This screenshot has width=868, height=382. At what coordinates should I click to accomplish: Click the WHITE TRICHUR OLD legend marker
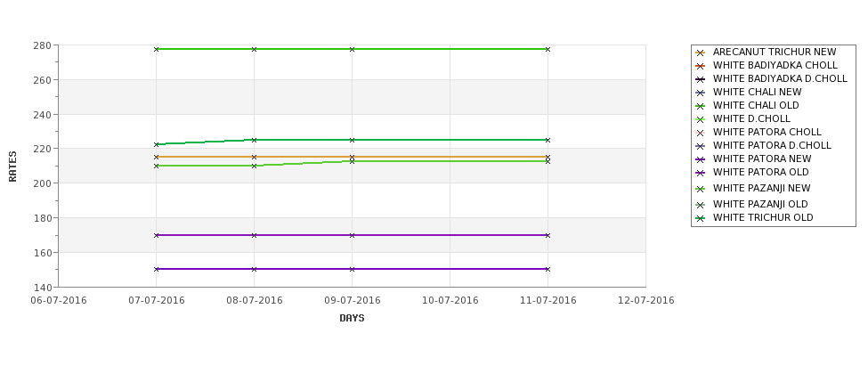point(701,218)
